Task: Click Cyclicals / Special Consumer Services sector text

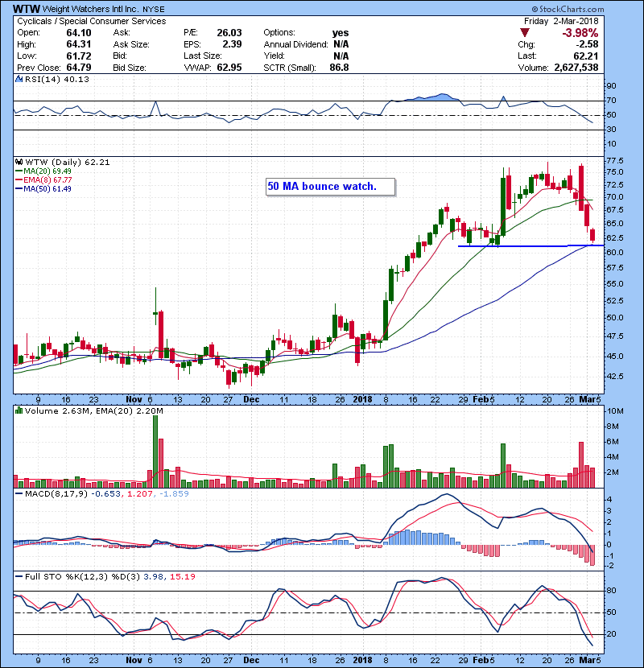Action: click(x=92, y=21)
